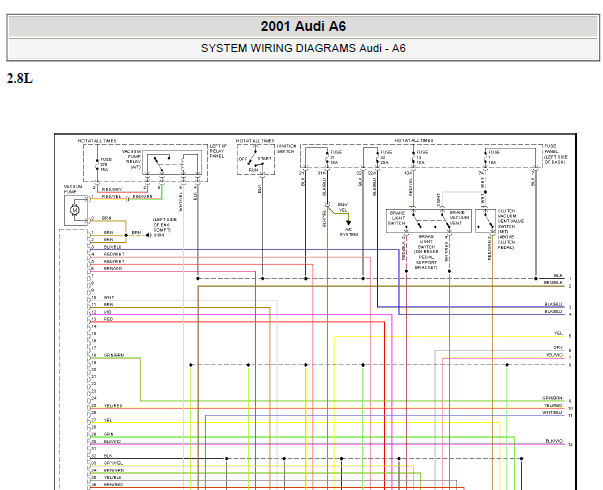
Task: Click right-side 'YEL' label at line 5
Action: click(x=558, y=333)
